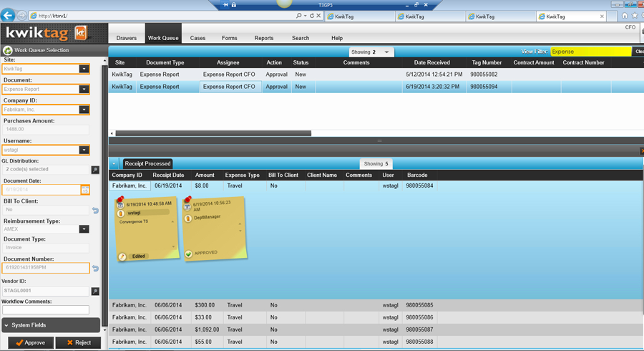Click the user icon beside DeptManager
644x351 pixels.
click(188, 218)
